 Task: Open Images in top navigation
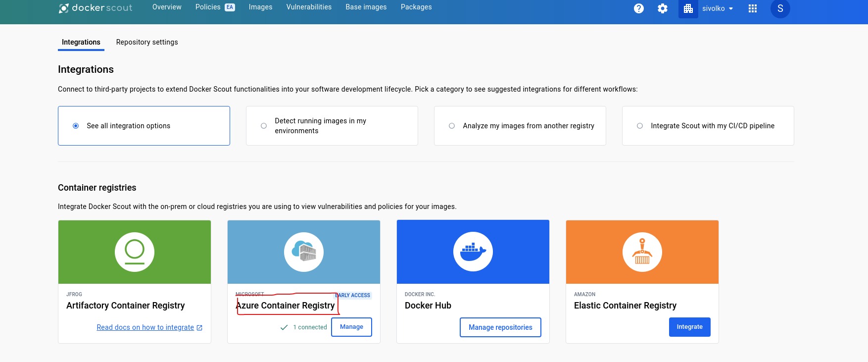pos(260,7)
